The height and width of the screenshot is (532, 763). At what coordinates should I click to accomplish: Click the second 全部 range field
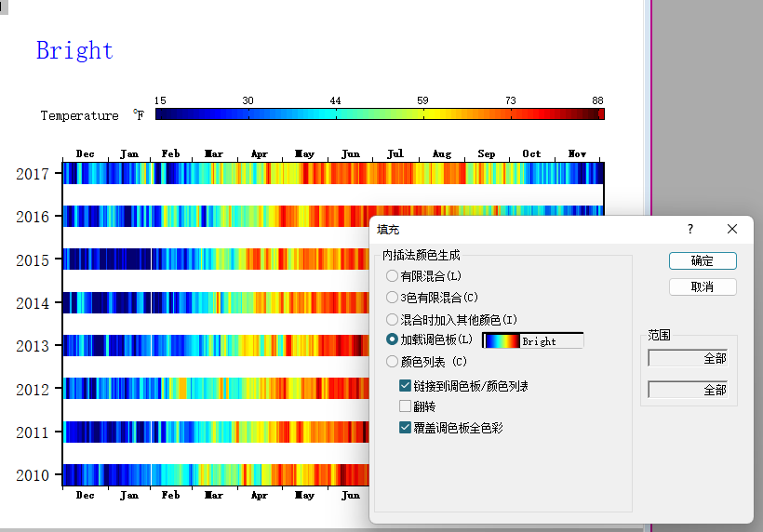pos(688,390)
